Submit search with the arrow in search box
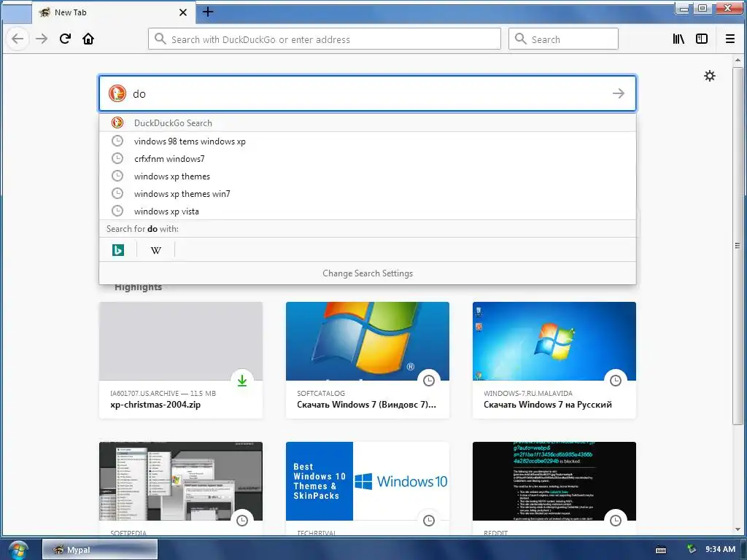Image resolution: width=747 pixels, height=560 pixels. tap(619, 93)
